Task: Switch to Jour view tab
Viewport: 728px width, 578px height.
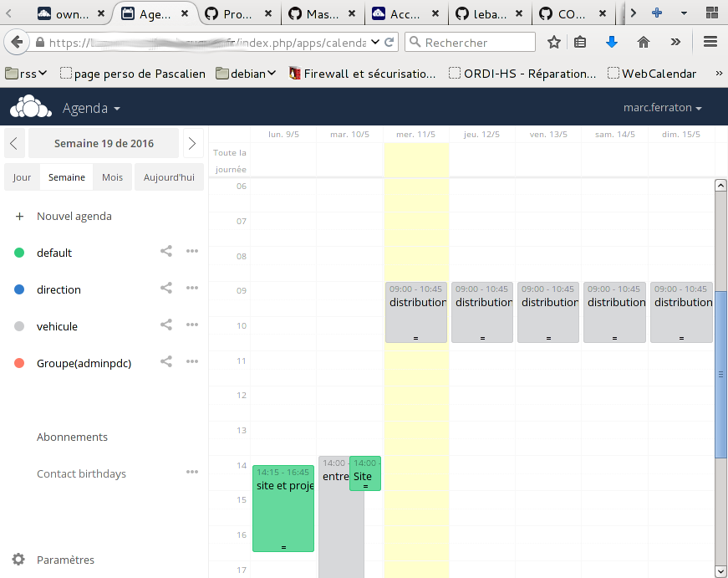Action: coord(22,177)
